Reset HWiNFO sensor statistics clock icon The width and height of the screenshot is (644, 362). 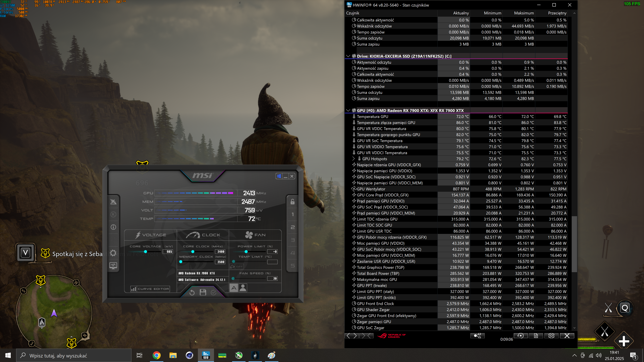[x=521, y=336]
